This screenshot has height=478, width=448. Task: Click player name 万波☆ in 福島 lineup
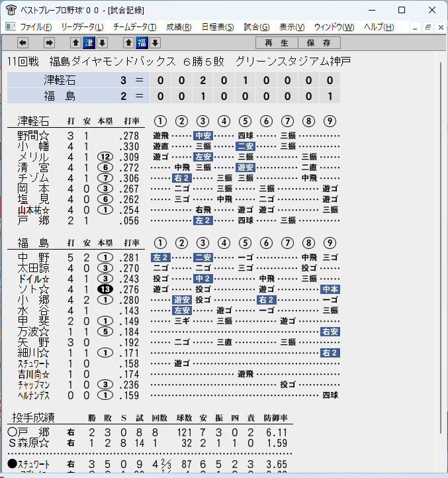click(x=33, y=332)
